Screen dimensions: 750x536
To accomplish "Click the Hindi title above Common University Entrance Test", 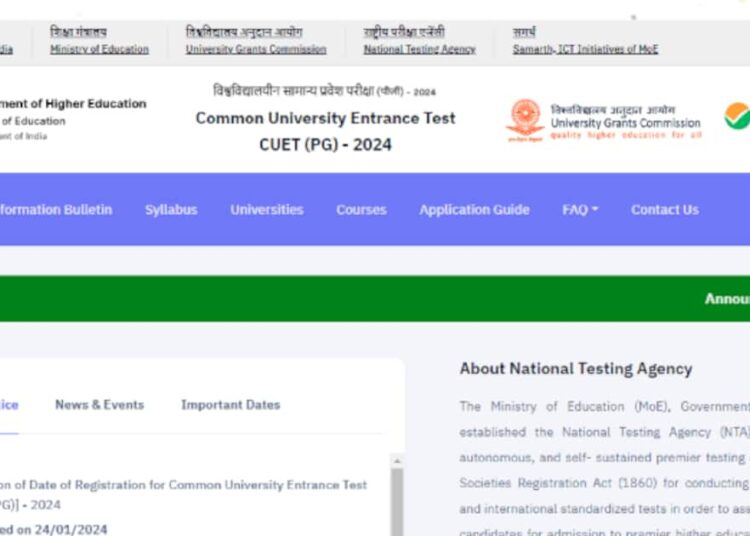I will coord(324,90).
